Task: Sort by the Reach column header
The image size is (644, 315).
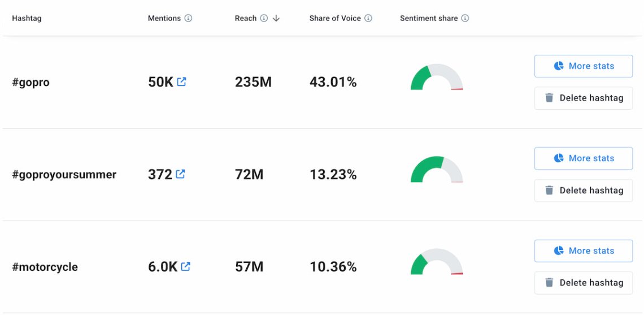Action: click(x=246, y=19)
